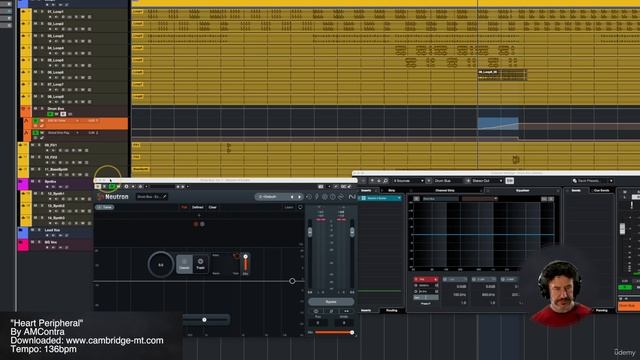Solo the Lead Vox track
Screen dimensions: 640x360
pos(39,230)
